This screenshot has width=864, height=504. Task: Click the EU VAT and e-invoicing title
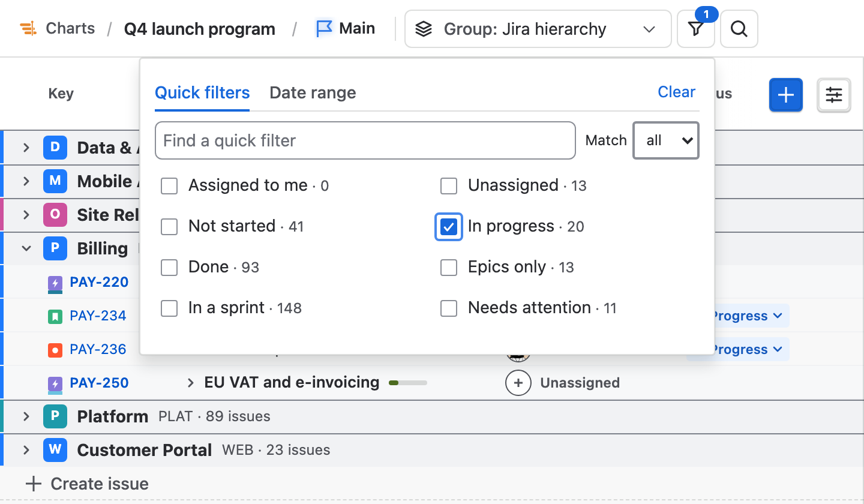292,382
